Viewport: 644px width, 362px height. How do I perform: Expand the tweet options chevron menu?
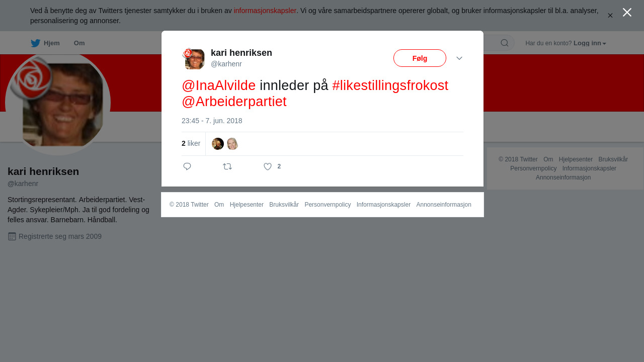click(x=459, y=58)
